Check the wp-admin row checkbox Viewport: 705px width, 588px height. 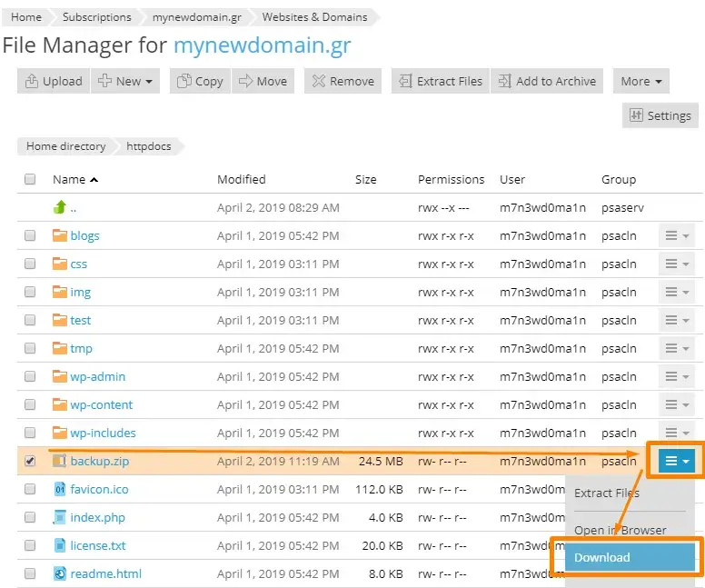(x=30, y=376)
